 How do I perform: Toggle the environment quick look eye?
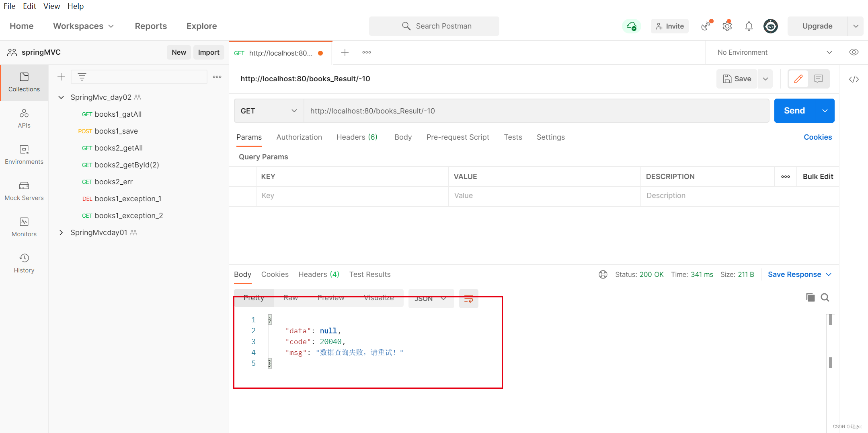pos(854,52)
